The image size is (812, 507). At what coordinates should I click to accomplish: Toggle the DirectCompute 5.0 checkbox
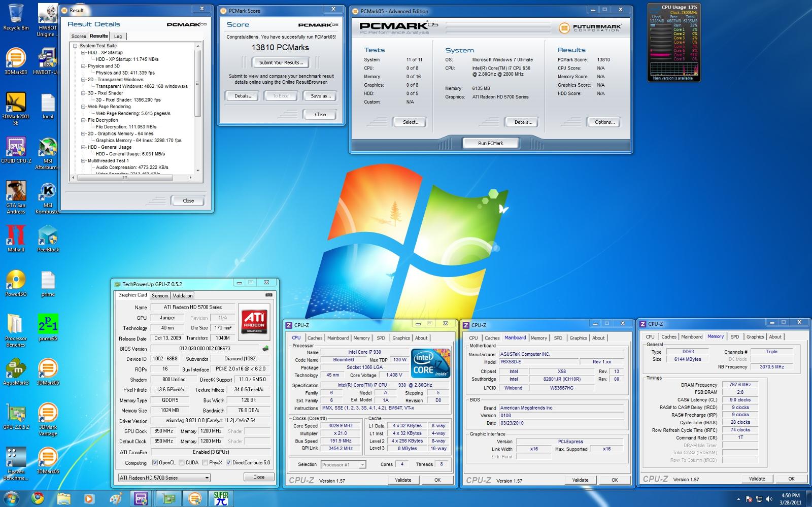[228, 463]
